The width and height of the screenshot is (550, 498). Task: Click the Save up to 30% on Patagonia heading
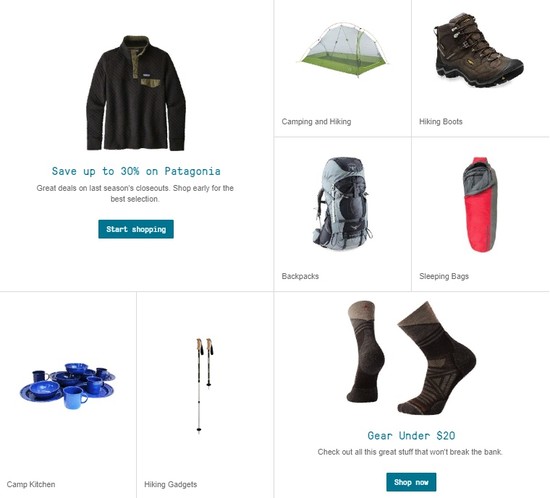coord(136,171)
